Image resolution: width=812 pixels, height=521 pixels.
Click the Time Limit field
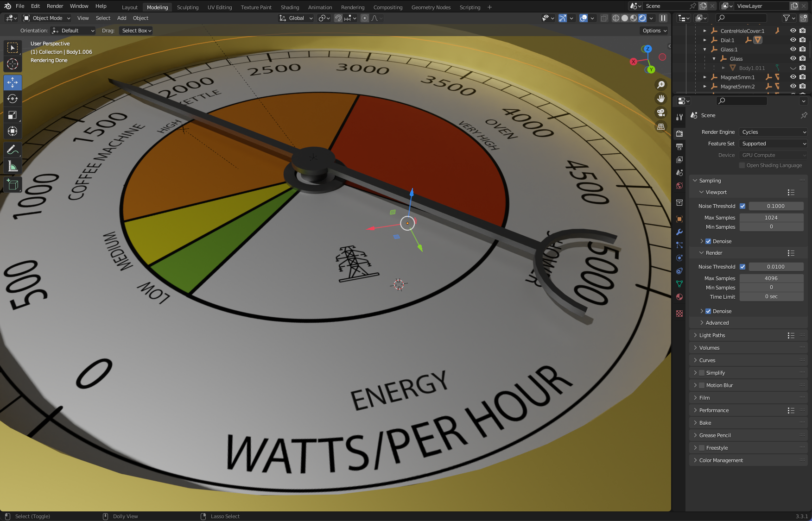[x=771, y=296]
